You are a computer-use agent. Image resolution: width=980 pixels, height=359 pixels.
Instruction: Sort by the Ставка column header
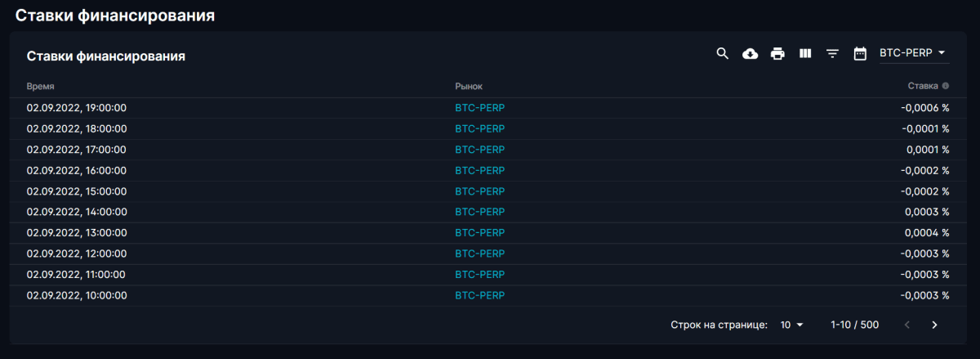click(x=923, y=86)
